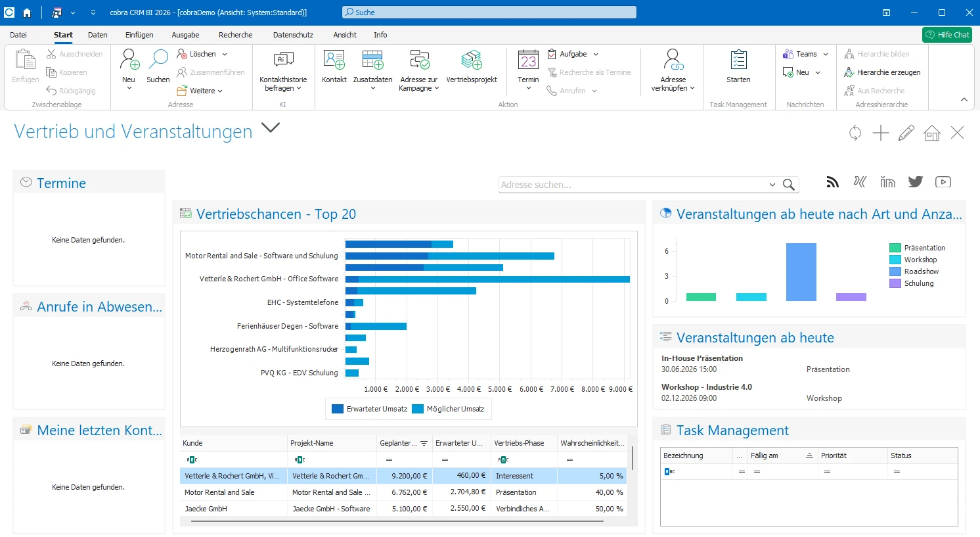Click the horizontal scrollbar below the sales table

pyautogui.click(x=397, y=521)
